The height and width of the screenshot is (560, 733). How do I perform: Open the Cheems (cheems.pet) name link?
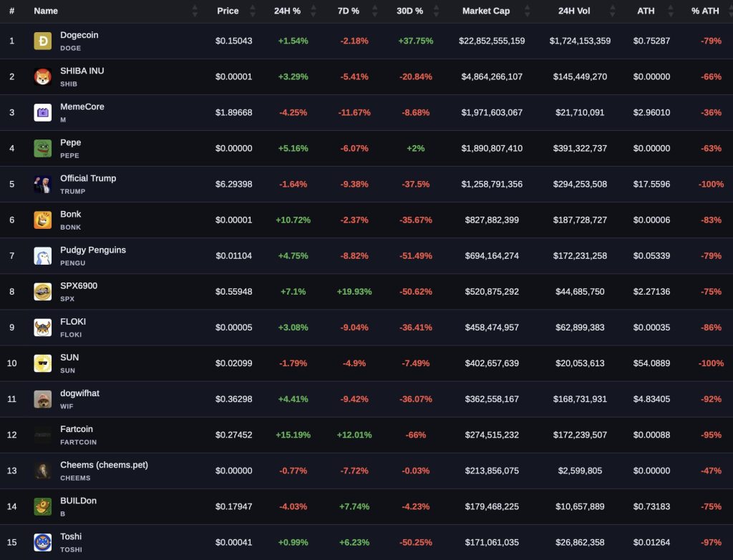coord(104,465)
